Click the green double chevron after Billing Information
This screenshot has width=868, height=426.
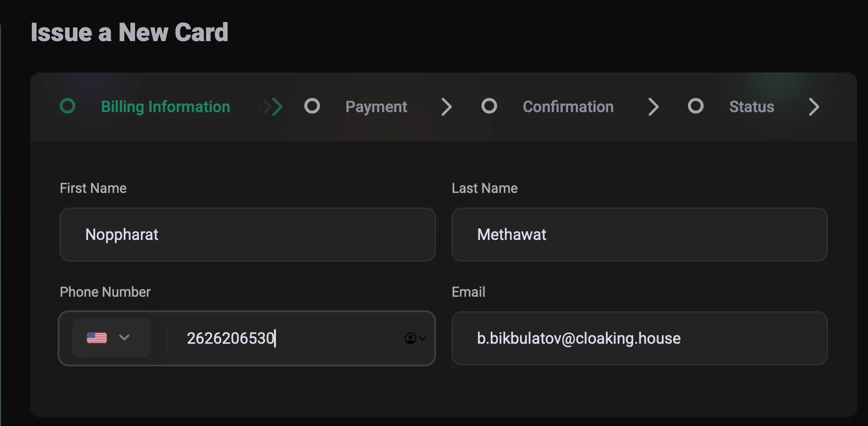(x=273, y=107)
